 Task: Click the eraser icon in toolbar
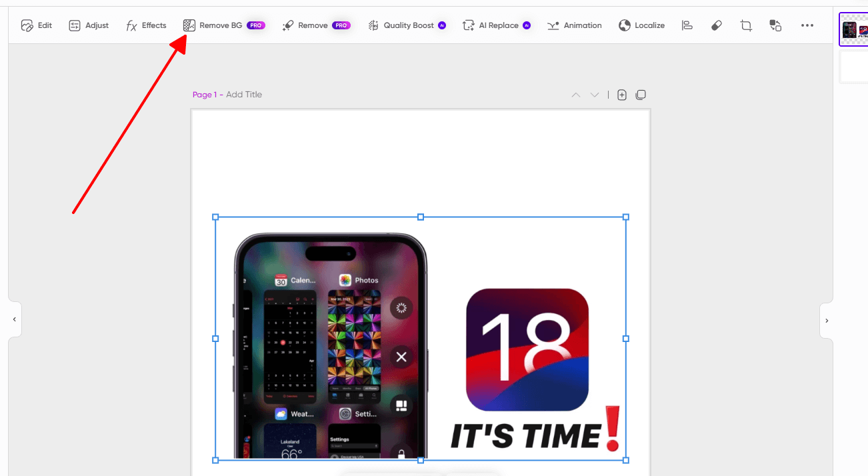(x=717, y=25)
